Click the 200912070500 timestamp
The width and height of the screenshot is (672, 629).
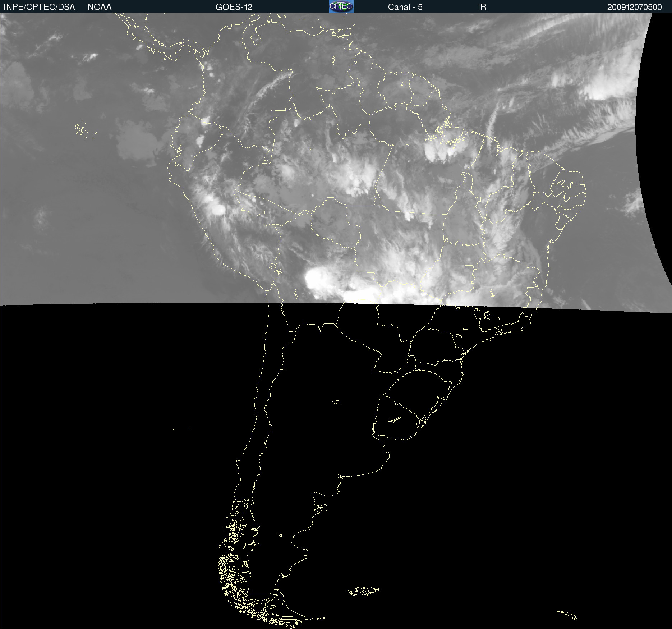click(x=634, y=7)
